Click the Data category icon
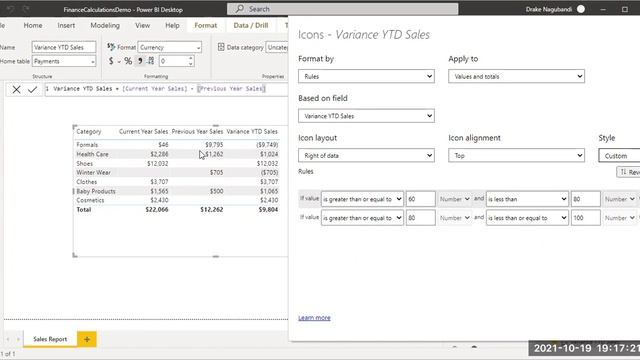The image size is (640, 360). tap(221, 47)
